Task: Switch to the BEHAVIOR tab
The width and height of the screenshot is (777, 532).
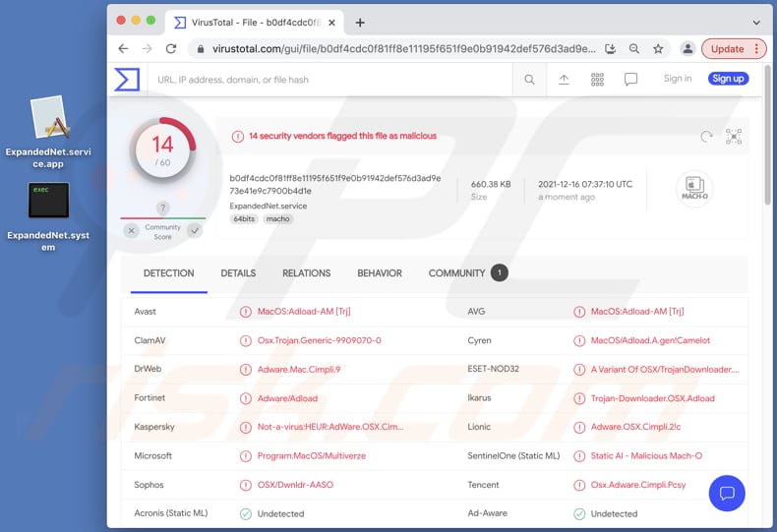Action: point(380,273)
